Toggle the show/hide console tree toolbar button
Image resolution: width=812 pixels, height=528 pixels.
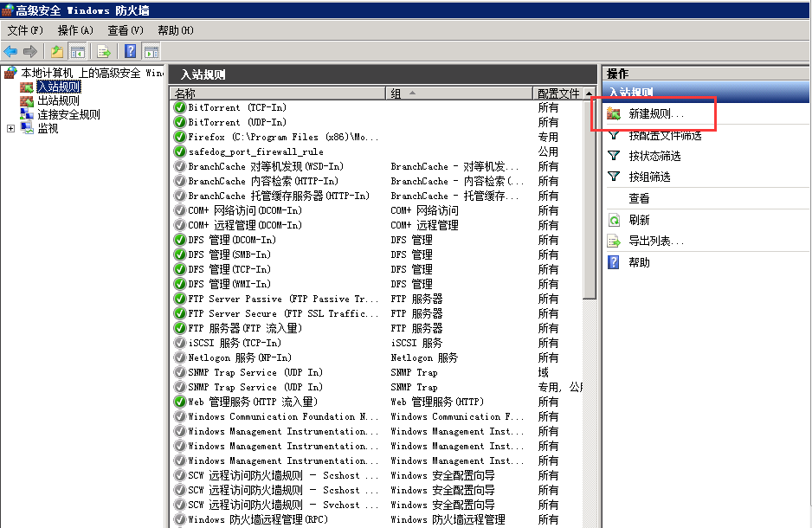[77, 51]
